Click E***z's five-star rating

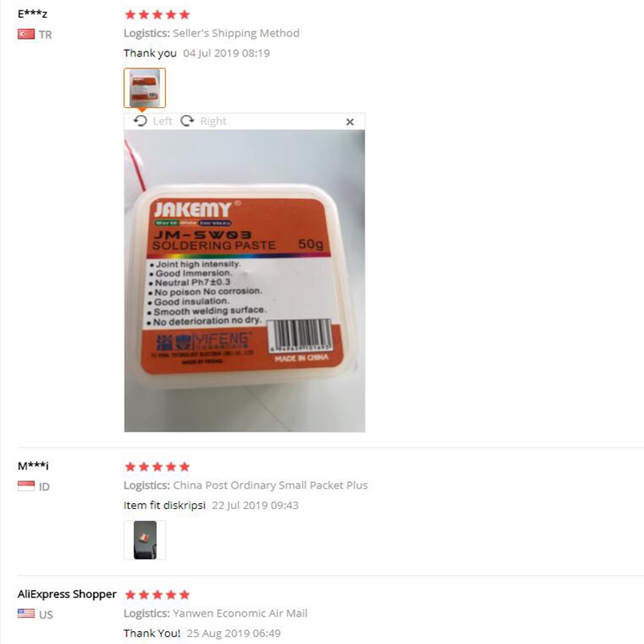(157, 14)
